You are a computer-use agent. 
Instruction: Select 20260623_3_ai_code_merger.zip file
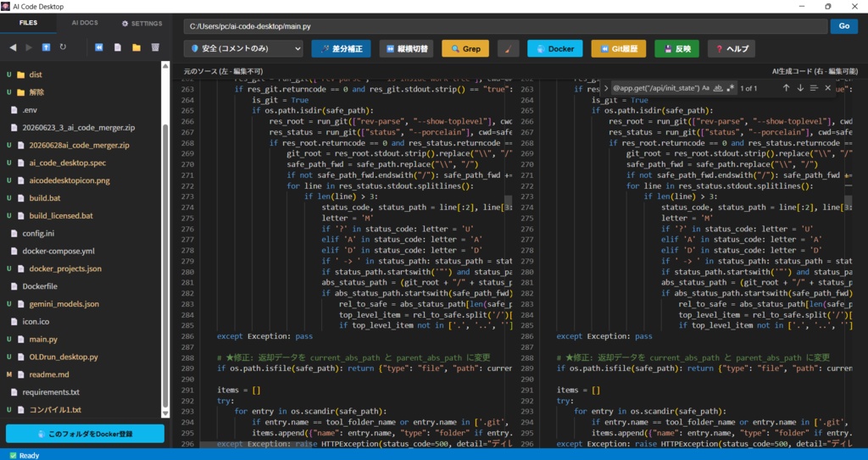pos(81,127)
